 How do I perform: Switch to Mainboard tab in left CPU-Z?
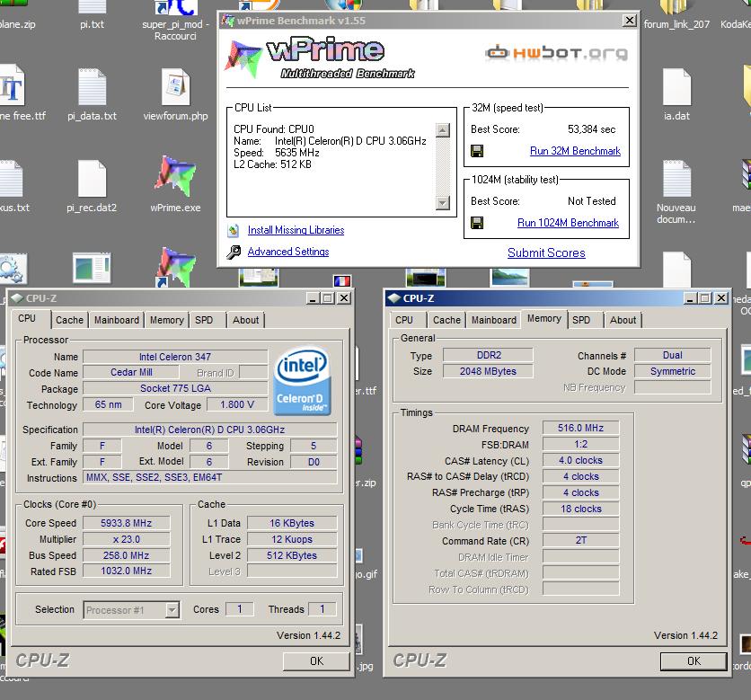click(117, 320)
